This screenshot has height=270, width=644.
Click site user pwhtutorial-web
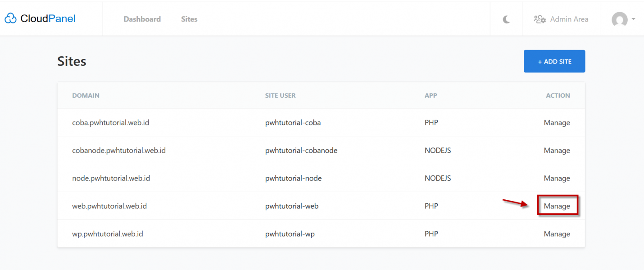pos(292,206)
